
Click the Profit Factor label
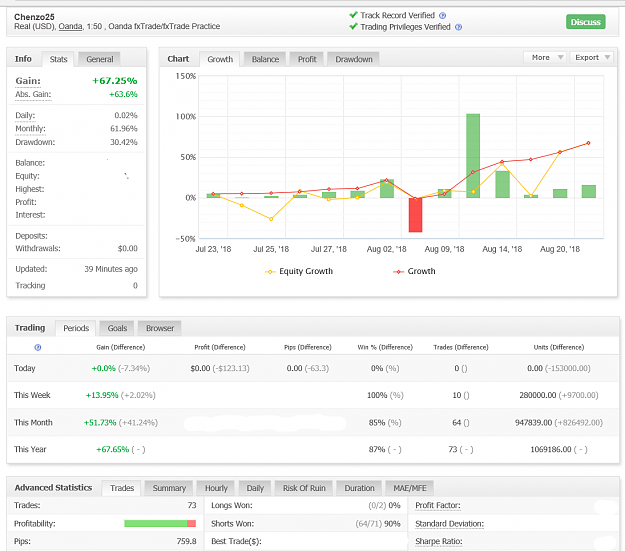(x=438, y=506)
